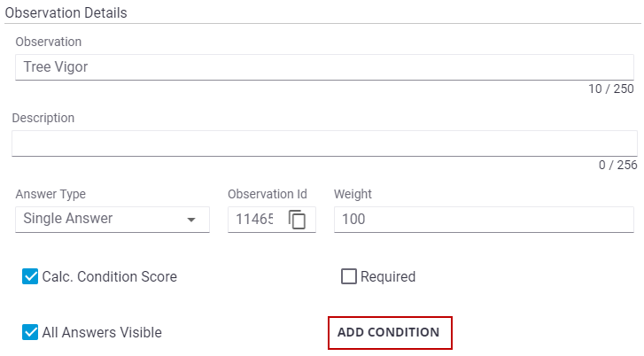Click inside the Observation Id number field

coord(254,219)
